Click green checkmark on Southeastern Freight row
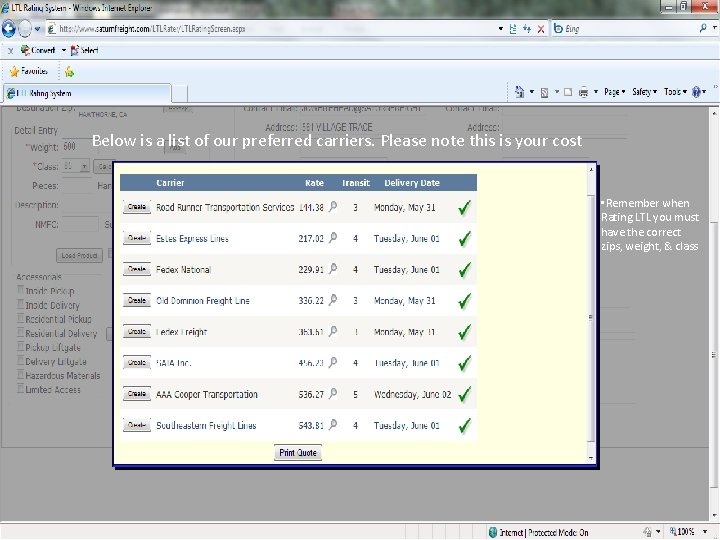720x540 pixels. point(464,426)
